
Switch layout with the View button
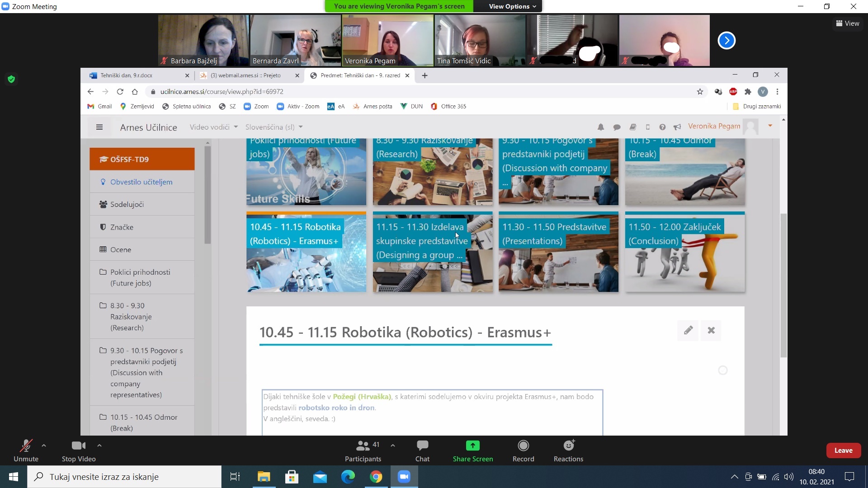pyautogui.click(x=848, y=23)
